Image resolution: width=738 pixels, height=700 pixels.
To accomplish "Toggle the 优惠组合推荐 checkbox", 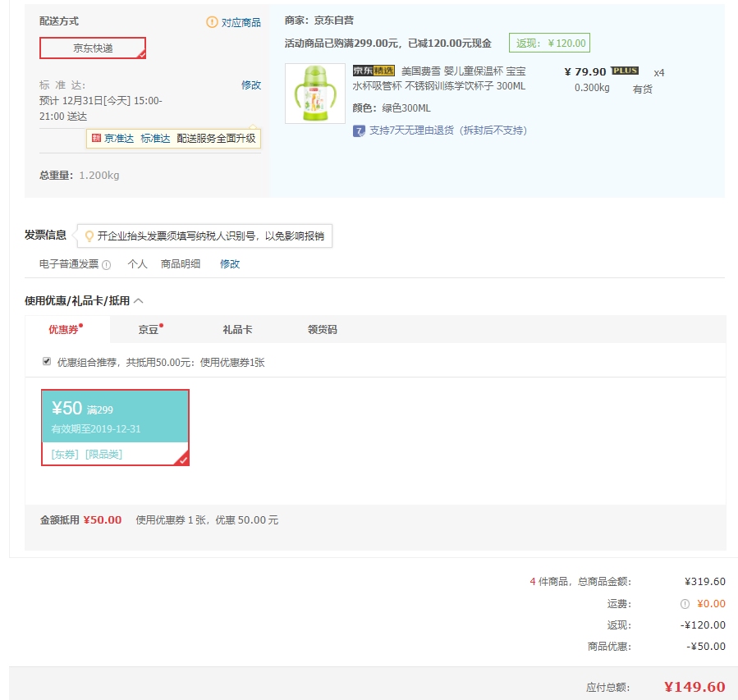I will point(47,361).
